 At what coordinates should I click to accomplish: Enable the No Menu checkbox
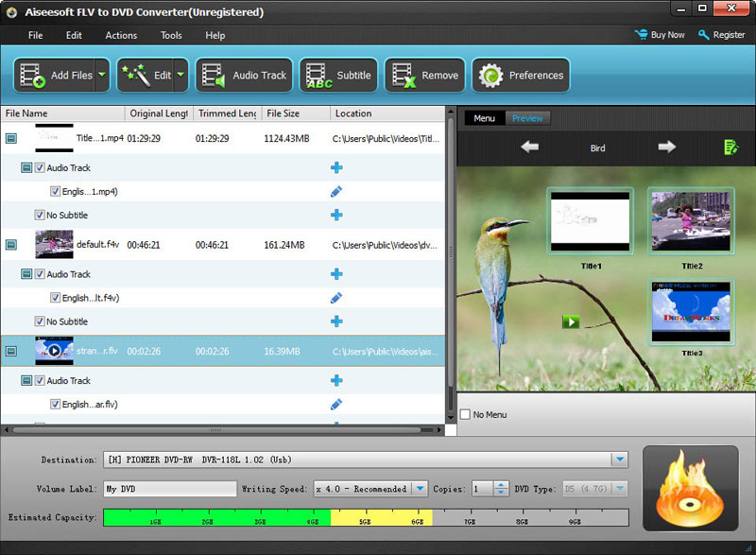(465, 414)
